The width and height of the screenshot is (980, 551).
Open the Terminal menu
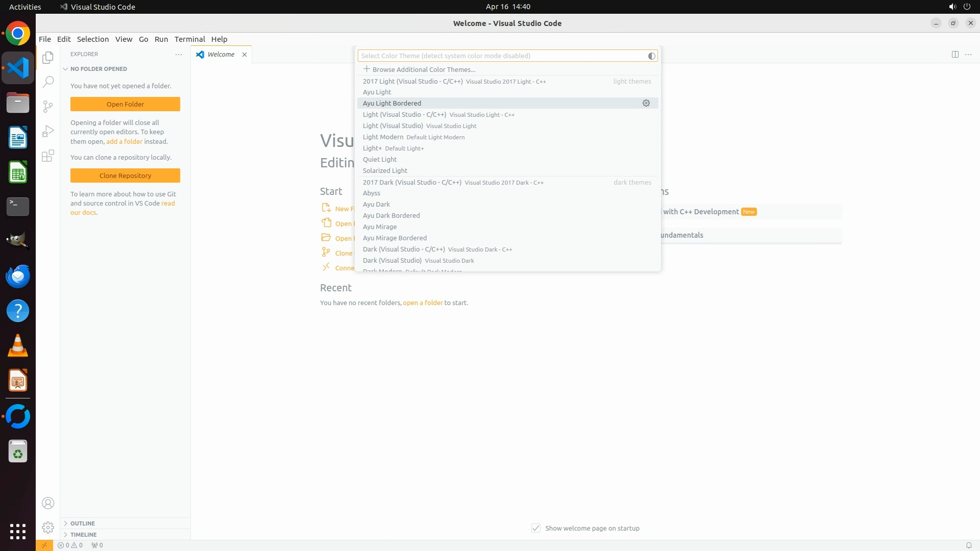189,39
